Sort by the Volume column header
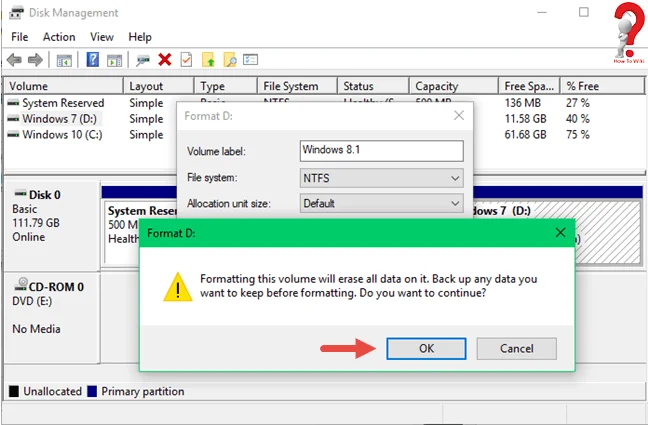 [64, 86]
